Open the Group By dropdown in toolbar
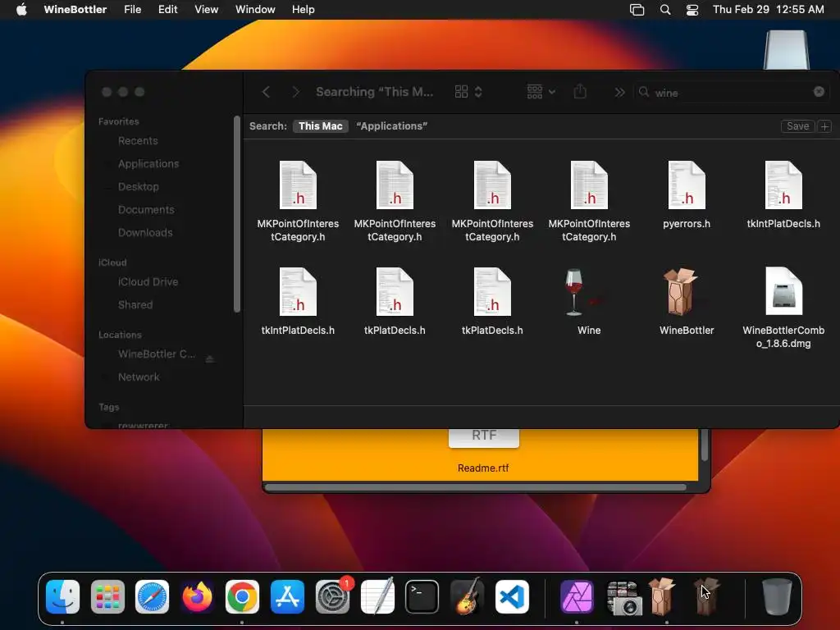This screenshot has height=630, width=840. click(x=541, y=92)
